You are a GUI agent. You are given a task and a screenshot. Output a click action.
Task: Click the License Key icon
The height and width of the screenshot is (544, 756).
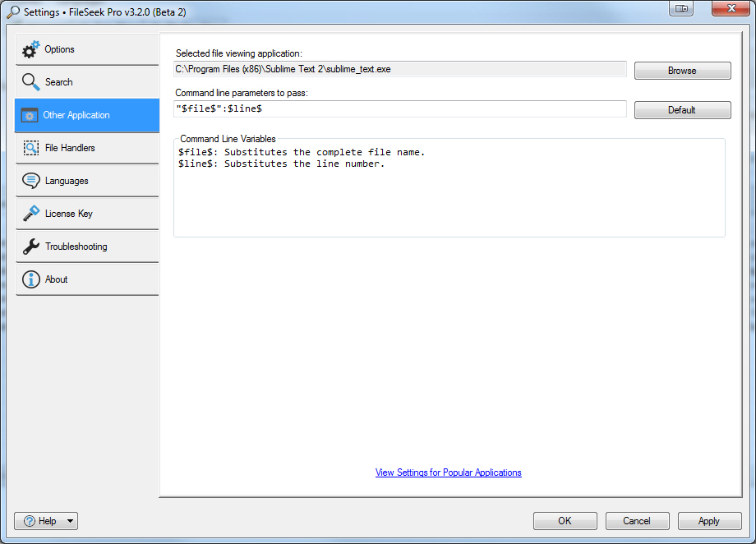tap(30, 214)
